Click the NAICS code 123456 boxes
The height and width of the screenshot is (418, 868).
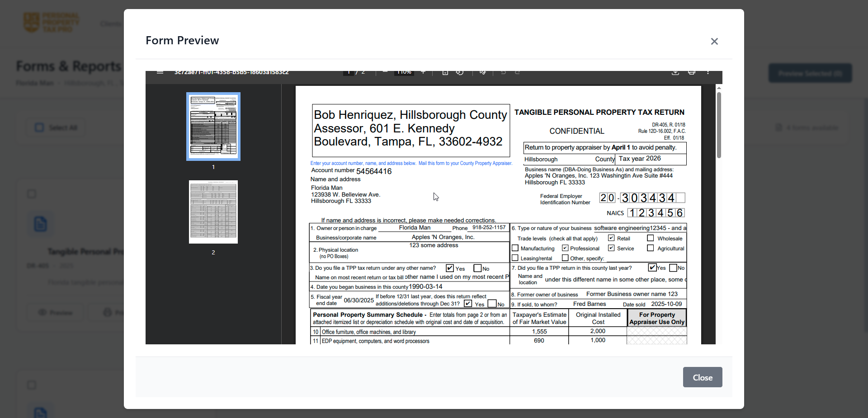pos(656,213)
